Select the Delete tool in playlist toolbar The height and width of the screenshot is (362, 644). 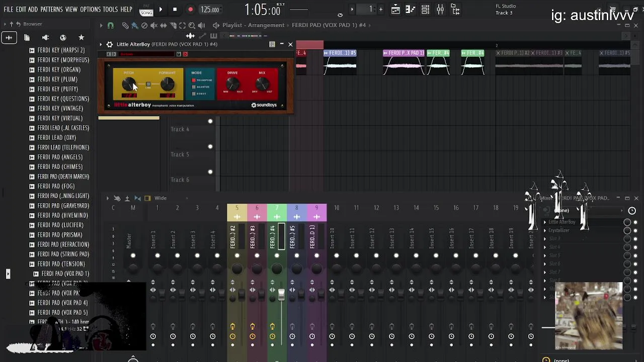click(x=144, y=25)
